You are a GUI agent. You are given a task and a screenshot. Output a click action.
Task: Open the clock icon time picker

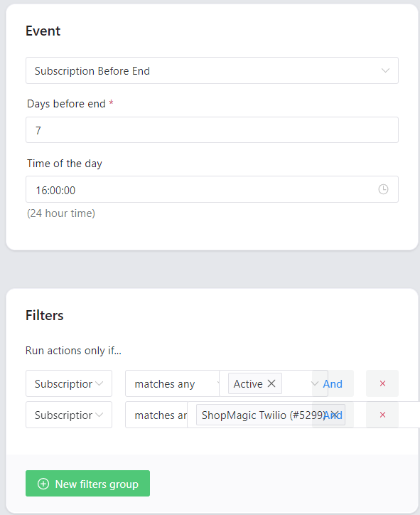click(x=383, y=189)
